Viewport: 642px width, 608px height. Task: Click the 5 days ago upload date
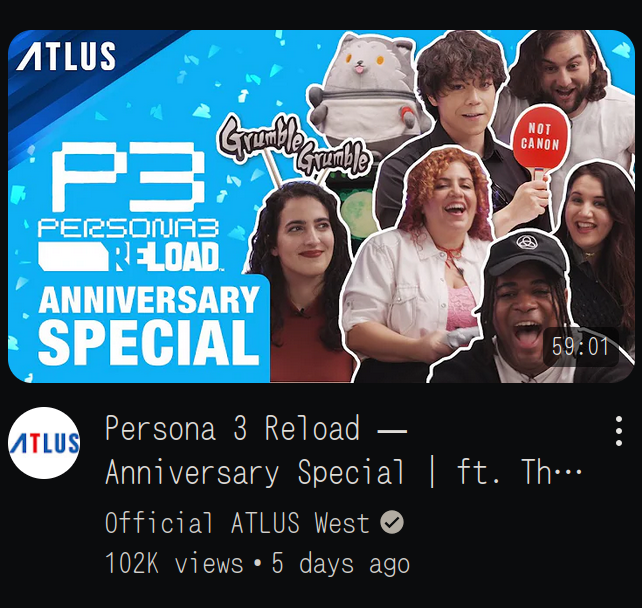340,563
